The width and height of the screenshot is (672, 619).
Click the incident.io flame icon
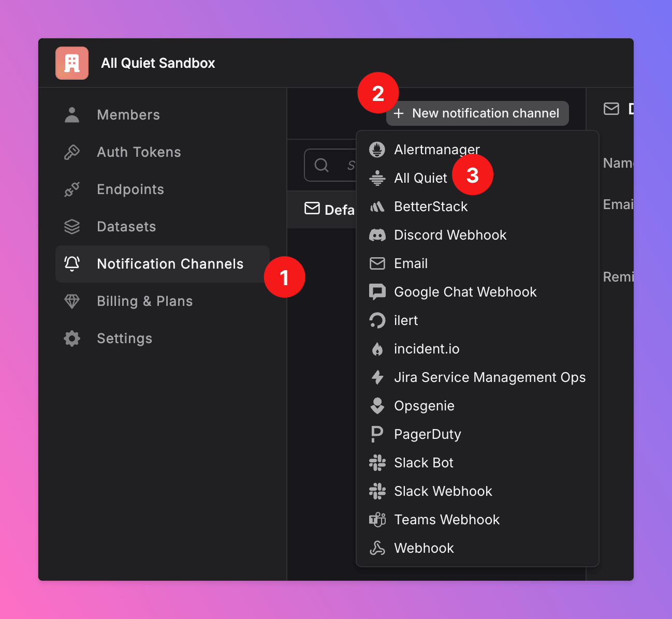click(x=377, y=349)
